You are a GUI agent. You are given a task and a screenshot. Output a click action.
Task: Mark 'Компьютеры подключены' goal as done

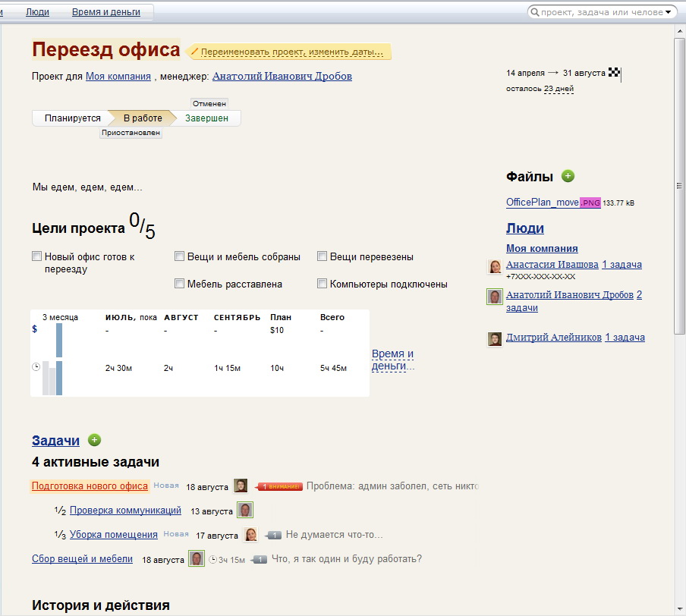click(x=323, y=284)
